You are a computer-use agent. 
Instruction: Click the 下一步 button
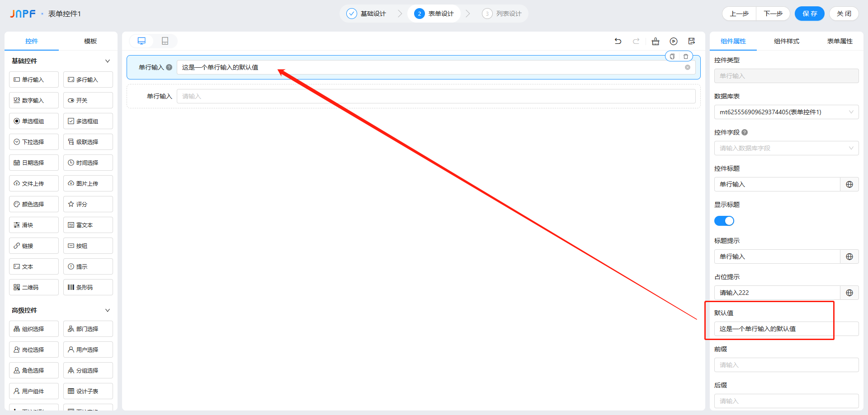[x=773, y=14]
